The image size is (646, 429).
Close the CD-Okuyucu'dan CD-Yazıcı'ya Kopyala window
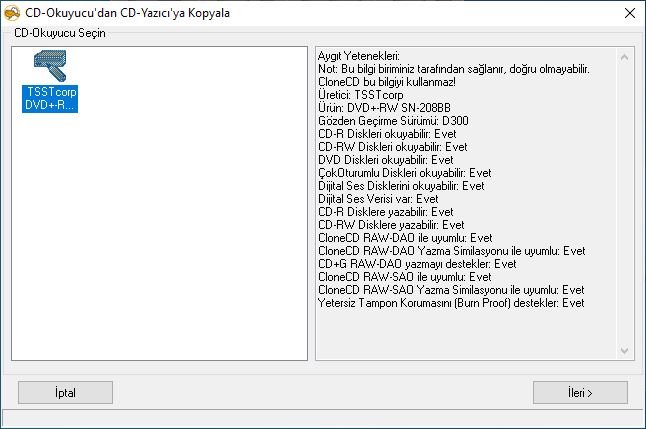630,13
